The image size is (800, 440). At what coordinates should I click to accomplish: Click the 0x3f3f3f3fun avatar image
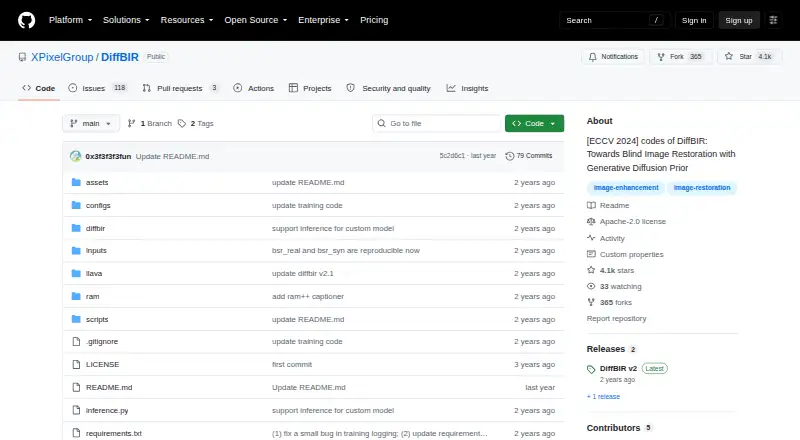[x=76, y=156]
